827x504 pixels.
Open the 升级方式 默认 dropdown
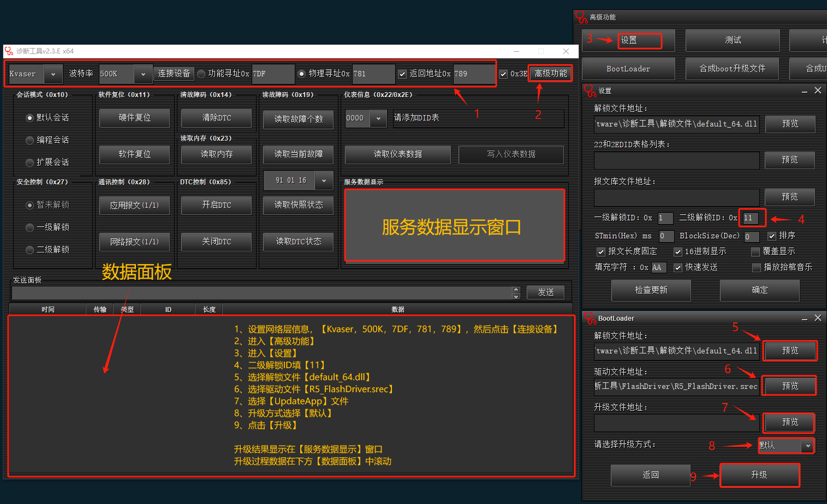[808, 446]
